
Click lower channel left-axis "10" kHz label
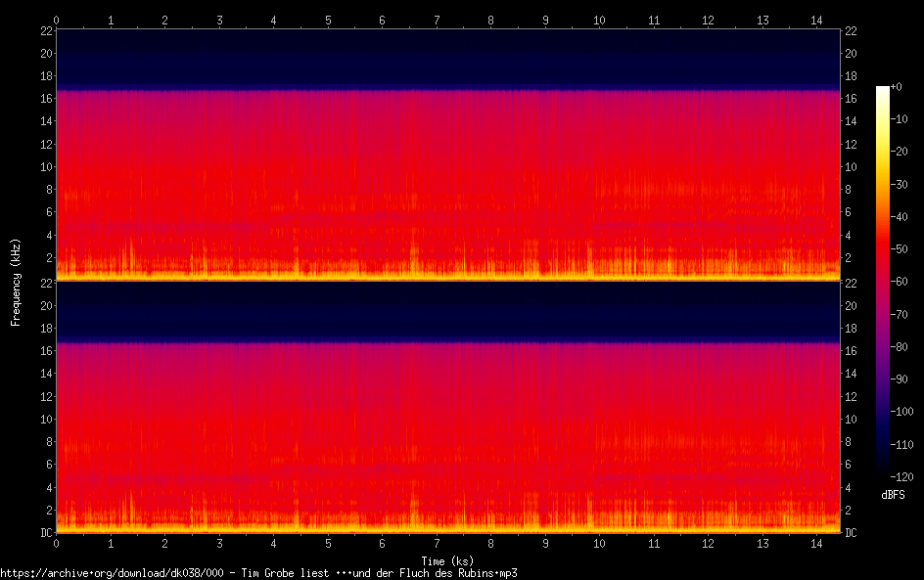click(x=47, y=420)
